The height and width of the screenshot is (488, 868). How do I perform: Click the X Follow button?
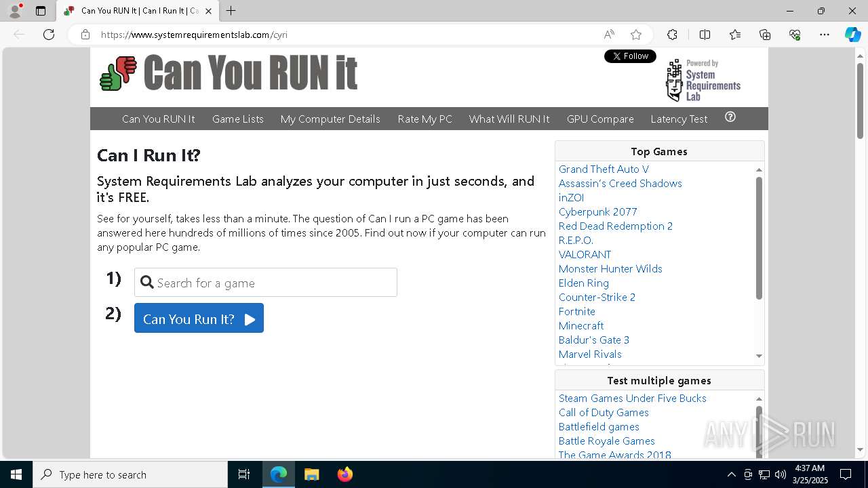630,56
